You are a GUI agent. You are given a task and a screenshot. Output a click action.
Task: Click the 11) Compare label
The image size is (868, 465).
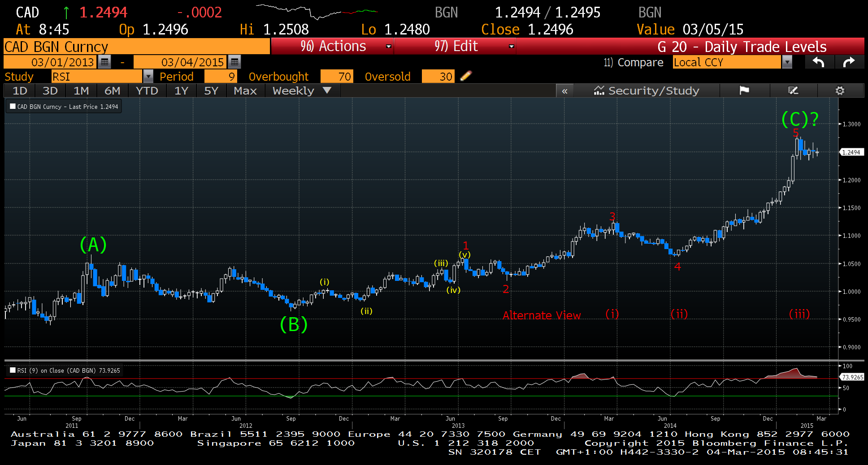tap(633, 62)
